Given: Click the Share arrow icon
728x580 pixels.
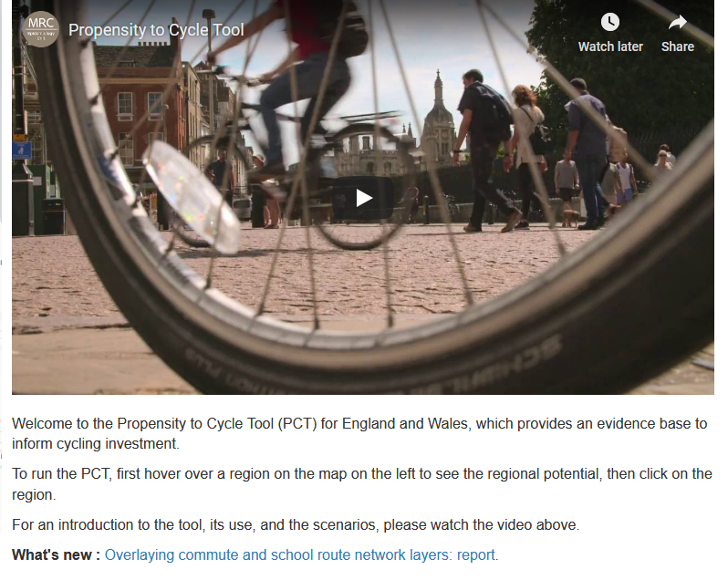Looking at the screenshot, I should pyautogui.click(x=678, y=22).
